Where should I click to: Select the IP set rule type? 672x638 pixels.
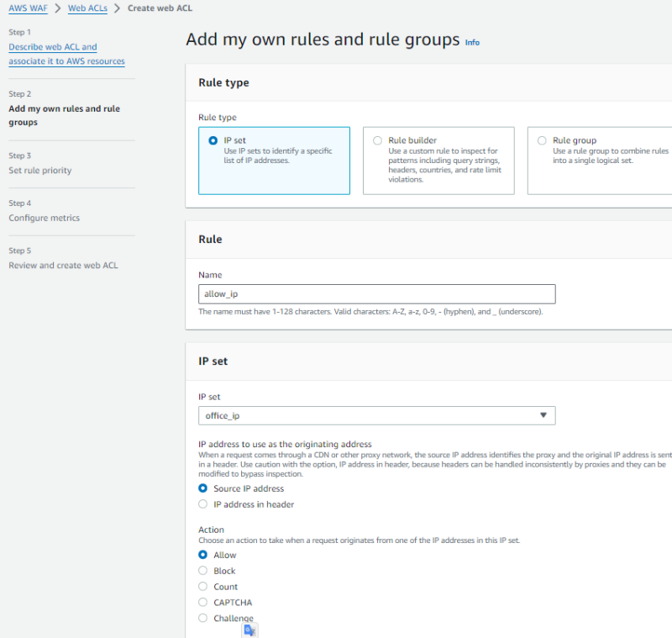tap(213, 140)
